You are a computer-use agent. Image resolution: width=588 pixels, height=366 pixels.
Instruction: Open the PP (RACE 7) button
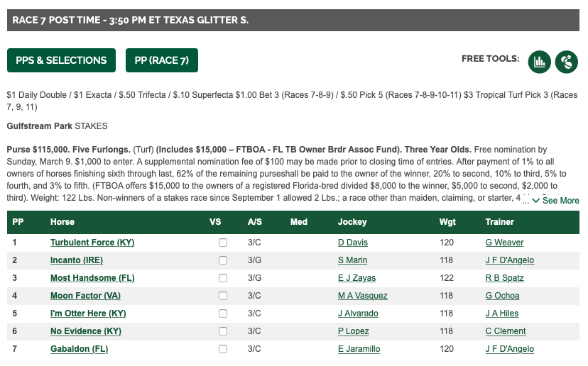pyautogui.click(x=162, y=60)
